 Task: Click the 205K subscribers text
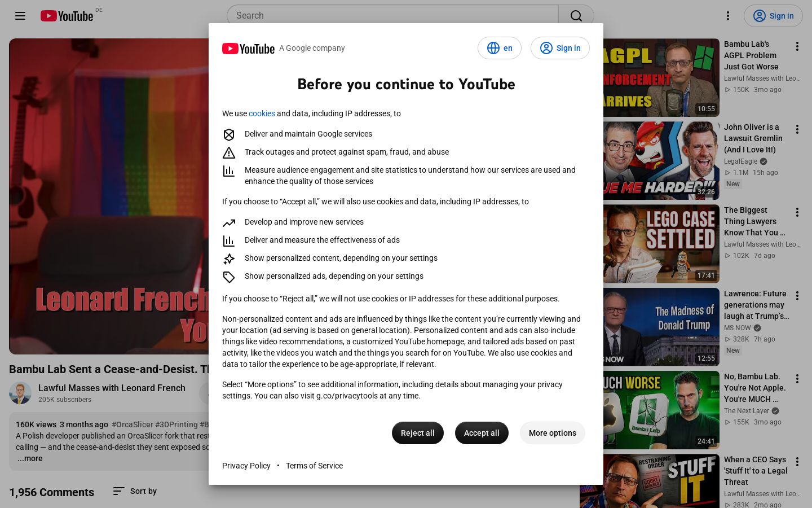65,400
